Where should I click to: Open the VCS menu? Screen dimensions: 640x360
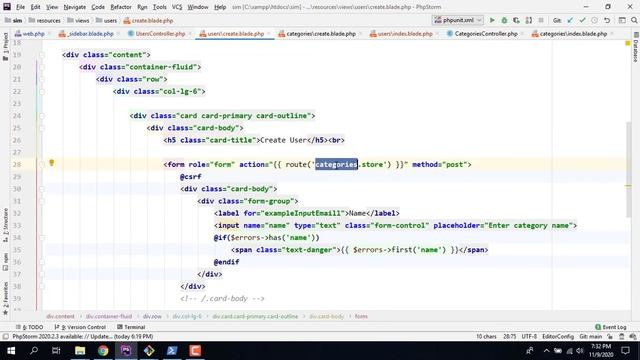coord(177,7)
